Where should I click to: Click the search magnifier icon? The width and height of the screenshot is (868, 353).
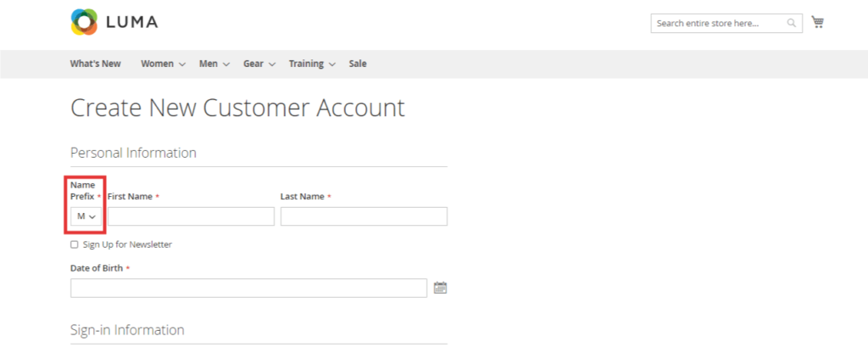coord(792,23)
